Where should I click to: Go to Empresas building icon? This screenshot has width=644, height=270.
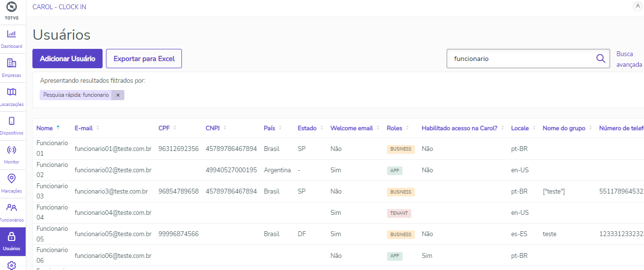point(12,63)
